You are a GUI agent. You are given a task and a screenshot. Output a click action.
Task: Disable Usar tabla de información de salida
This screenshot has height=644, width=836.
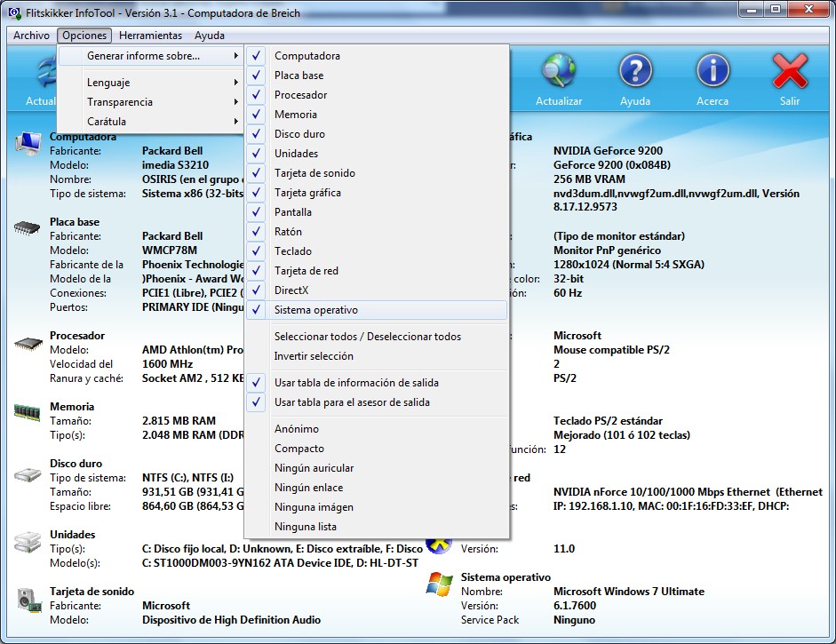coord(377,383)
